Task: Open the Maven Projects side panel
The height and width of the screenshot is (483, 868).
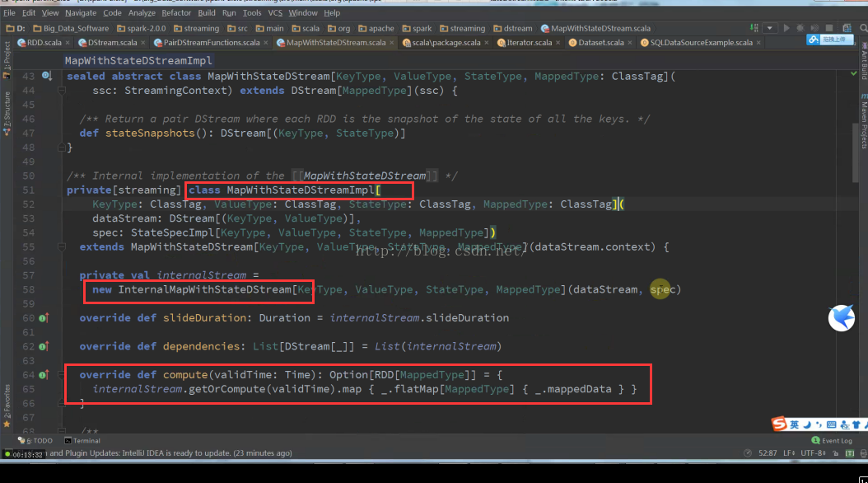Action: point(864,122)
